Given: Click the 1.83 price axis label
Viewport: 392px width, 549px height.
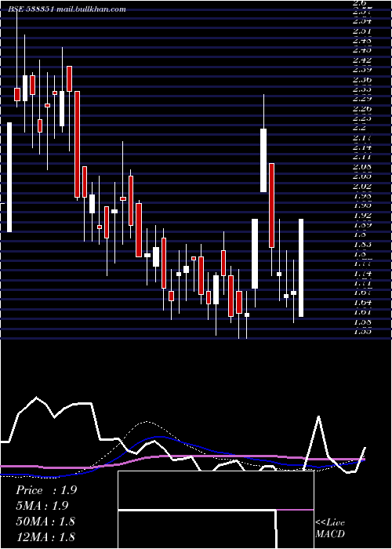Looking at the screenshot, I should [361, 245].
